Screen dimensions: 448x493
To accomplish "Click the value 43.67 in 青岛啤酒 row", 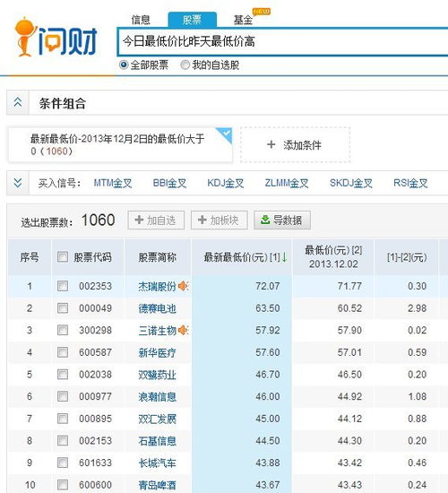I will click(268, 485).
